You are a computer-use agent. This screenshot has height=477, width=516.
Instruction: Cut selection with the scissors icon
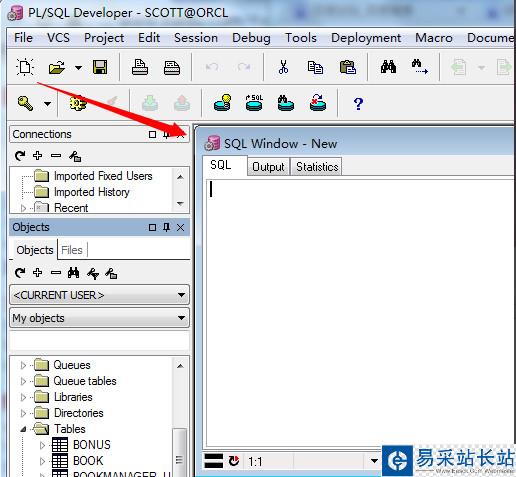(x=283, y=67)
